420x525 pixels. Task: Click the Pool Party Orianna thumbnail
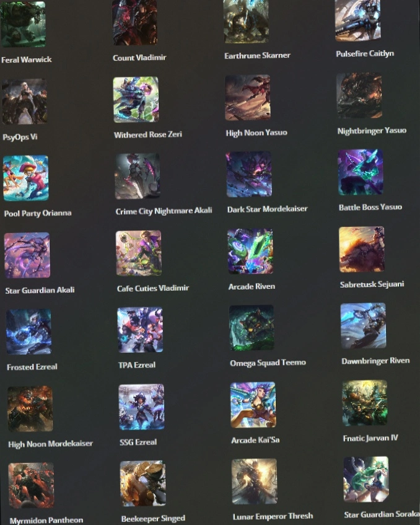(x=26, y=178)
